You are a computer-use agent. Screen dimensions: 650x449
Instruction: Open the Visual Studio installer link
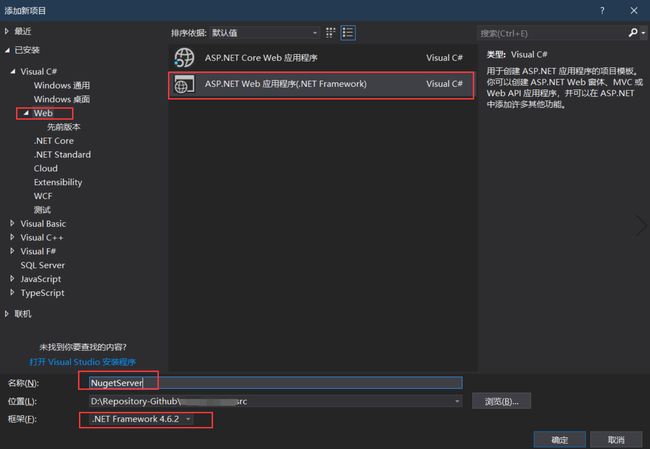pyautogui.click(x=82, y=362)
